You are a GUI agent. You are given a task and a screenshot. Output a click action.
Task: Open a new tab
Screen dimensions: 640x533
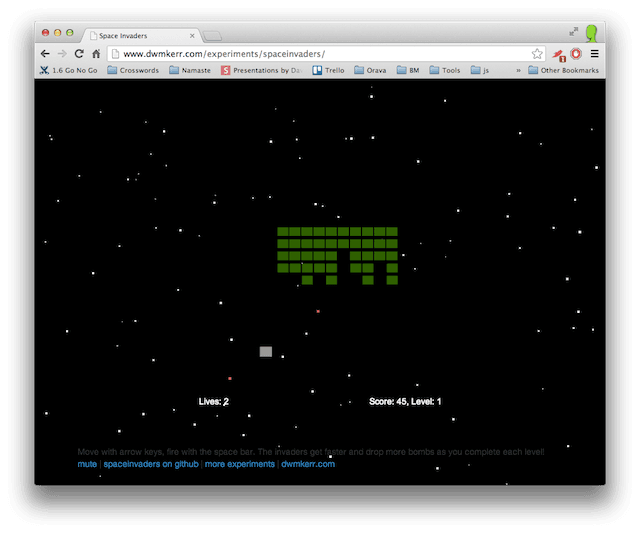[x=212, y=36]
